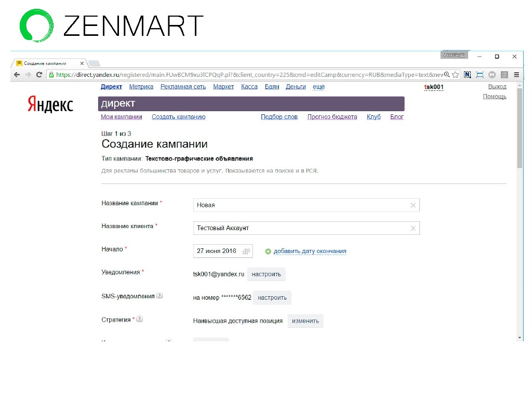Click the gray square extension icon

tap(504, 75)
